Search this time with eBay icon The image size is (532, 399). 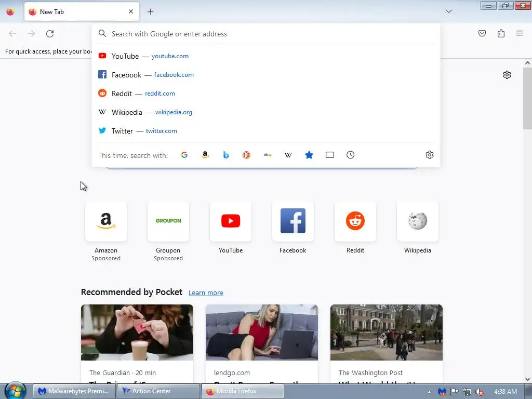268,155
